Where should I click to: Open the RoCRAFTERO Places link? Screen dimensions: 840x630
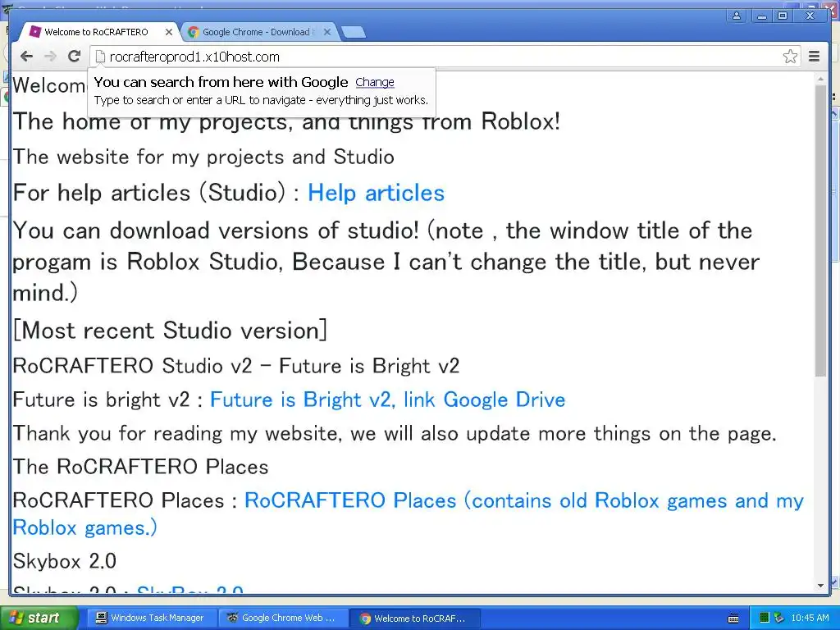click(x=409, y=514)
